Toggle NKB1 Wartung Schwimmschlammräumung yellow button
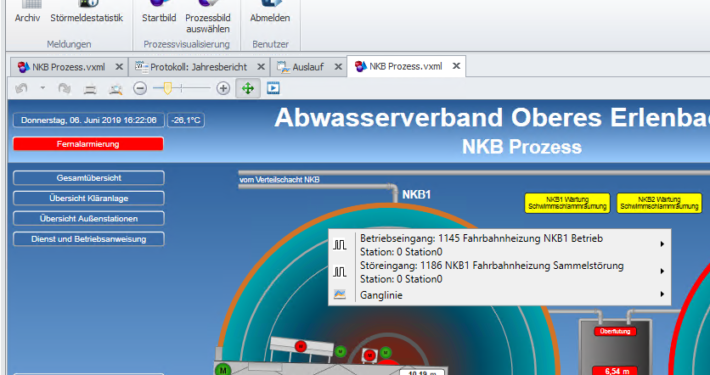Viewport: 710px width, 375px height. click(x=567, y=203)
